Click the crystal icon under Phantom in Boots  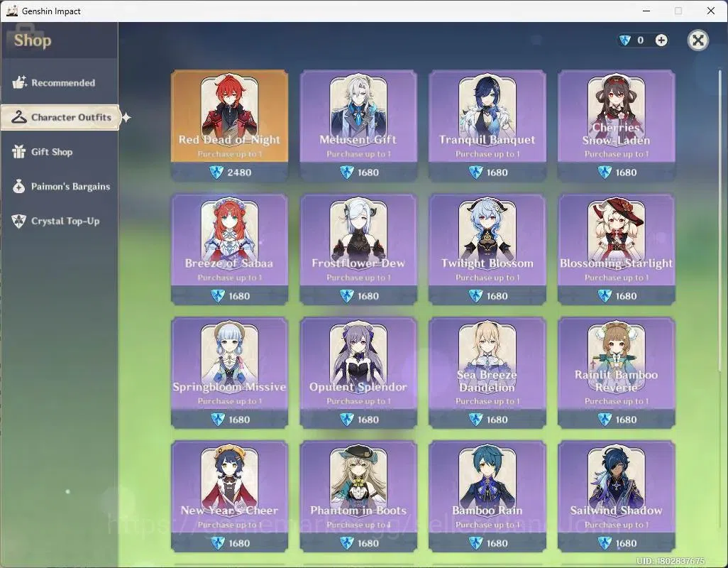click(346, 543)
